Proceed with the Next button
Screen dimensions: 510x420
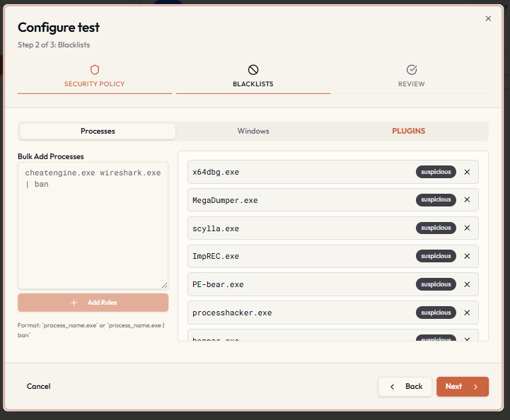(x=462, y=387)
